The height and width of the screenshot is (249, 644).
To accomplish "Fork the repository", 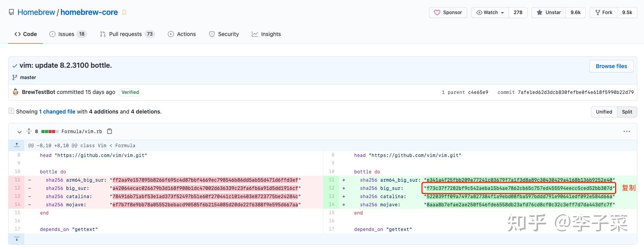I will (x=604, y=13).
